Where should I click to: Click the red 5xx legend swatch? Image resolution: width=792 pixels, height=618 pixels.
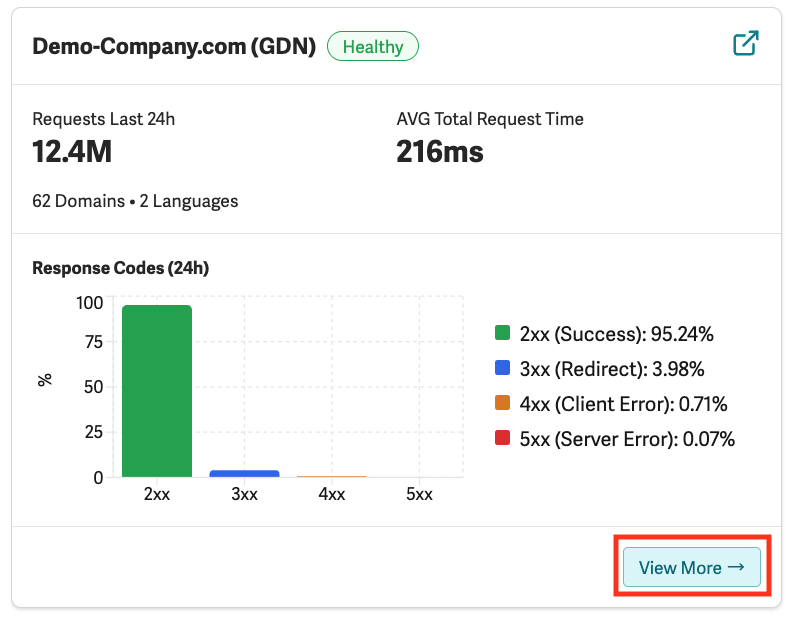[x=503, y=439]
